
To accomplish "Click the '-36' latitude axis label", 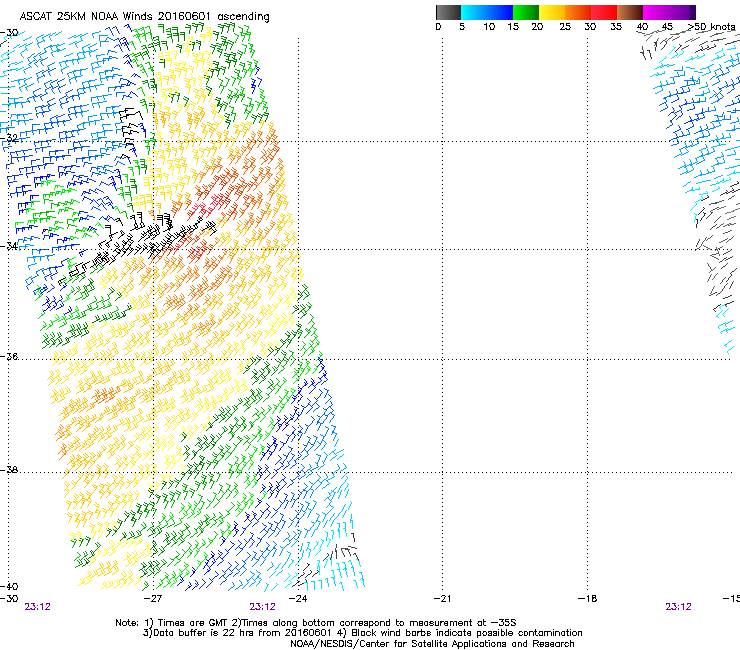I will pyautogui.click(x=9, y=356).
